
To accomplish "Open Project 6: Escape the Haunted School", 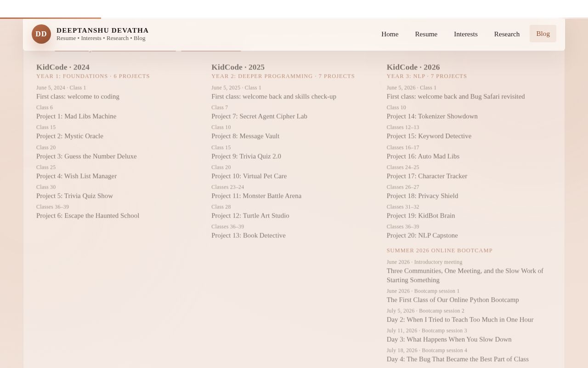I will pyautogui.click(x=88, y=216).
